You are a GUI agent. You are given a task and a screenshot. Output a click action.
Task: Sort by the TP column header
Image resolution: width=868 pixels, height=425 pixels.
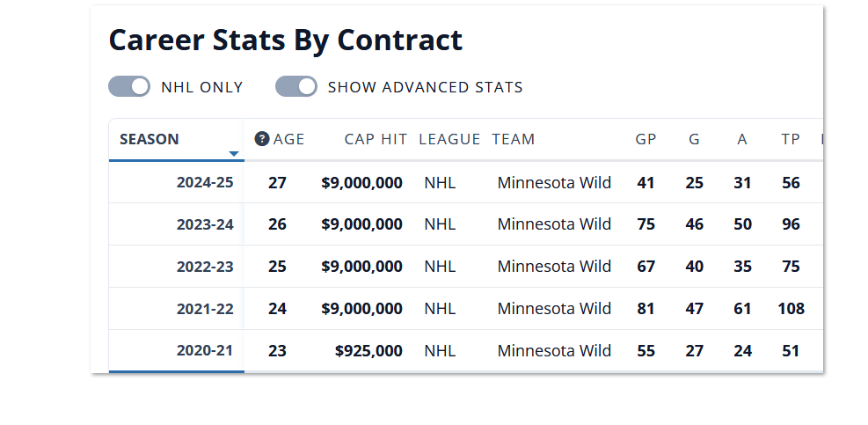[x=791, y=139]
